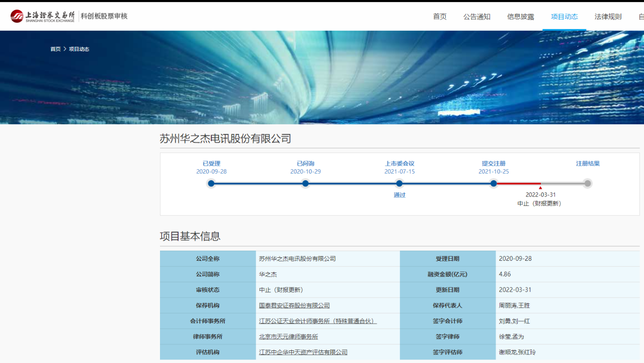Open the 公告通知 menu item
The height and width of the screenshot is (363, 644).
(x=476, y=17)
